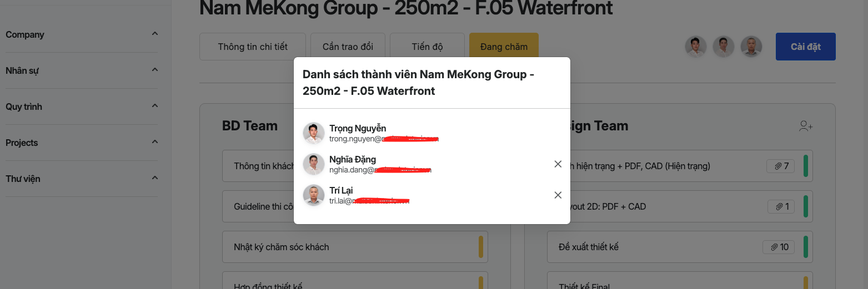Click Trọng Nguyễn's avatar in the dialog

(x=314, y=133)
